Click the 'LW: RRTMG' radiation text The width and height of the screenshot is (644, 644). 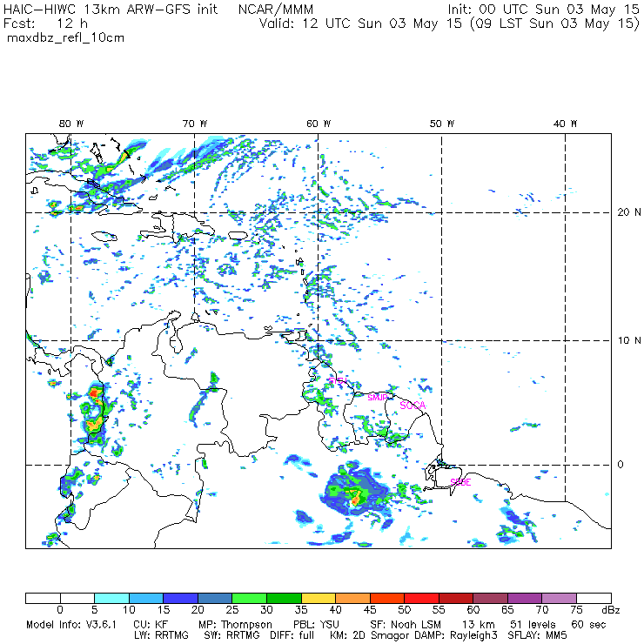161,636
